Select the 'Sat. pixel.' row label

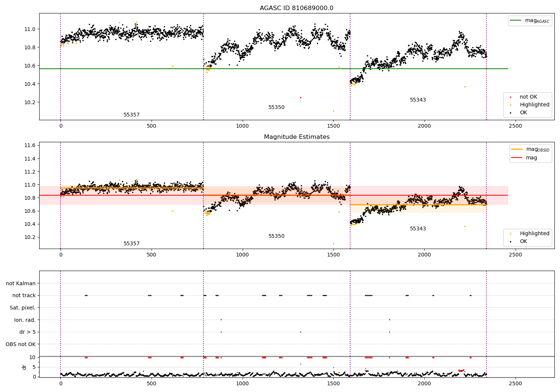(23, 308)
